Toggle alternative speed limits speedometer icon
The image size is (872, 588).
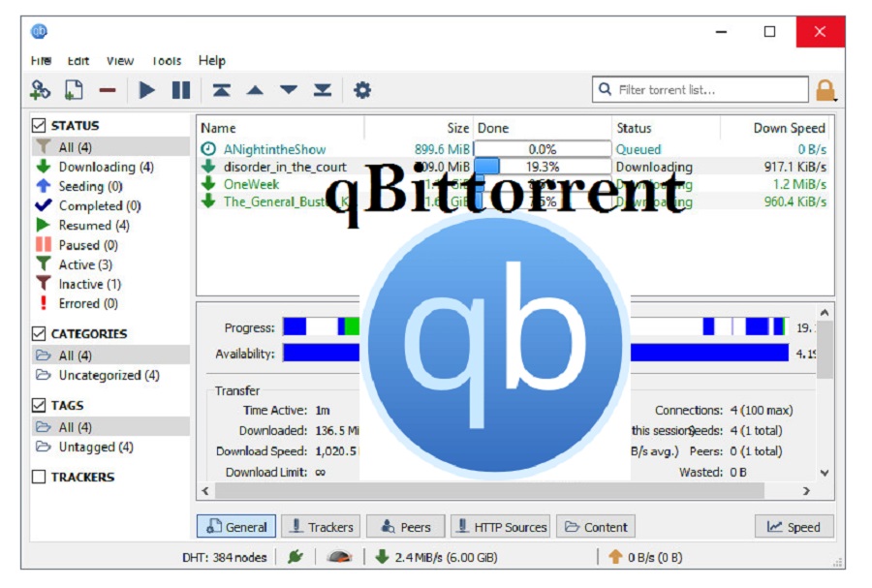pos(339,556)
